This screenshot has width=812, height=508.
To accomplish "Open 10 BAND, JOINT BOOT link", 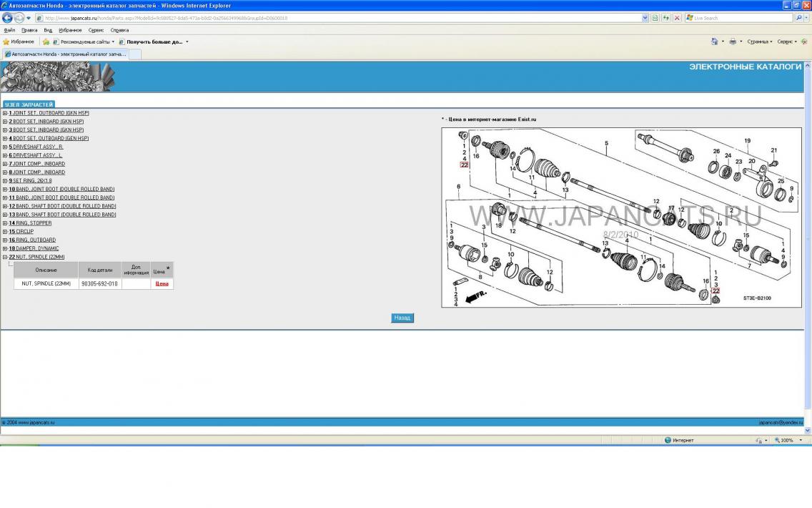I will point(61,189).
